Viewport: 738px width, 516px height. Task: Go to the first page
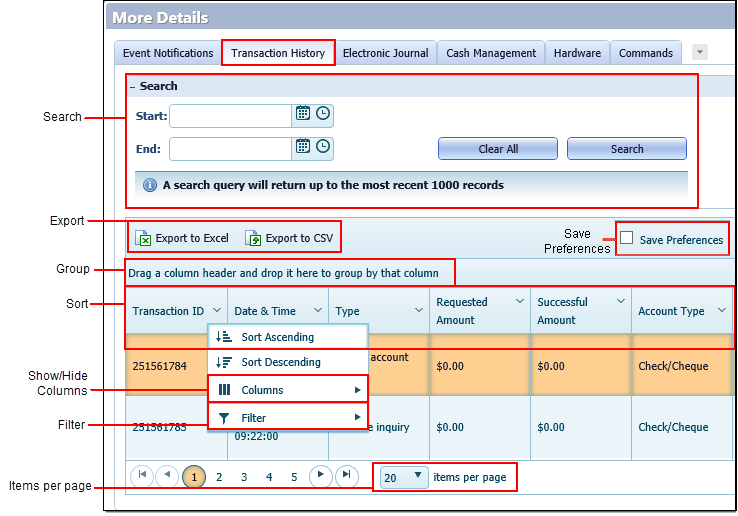pyautogui.click(x=142, y=476)
